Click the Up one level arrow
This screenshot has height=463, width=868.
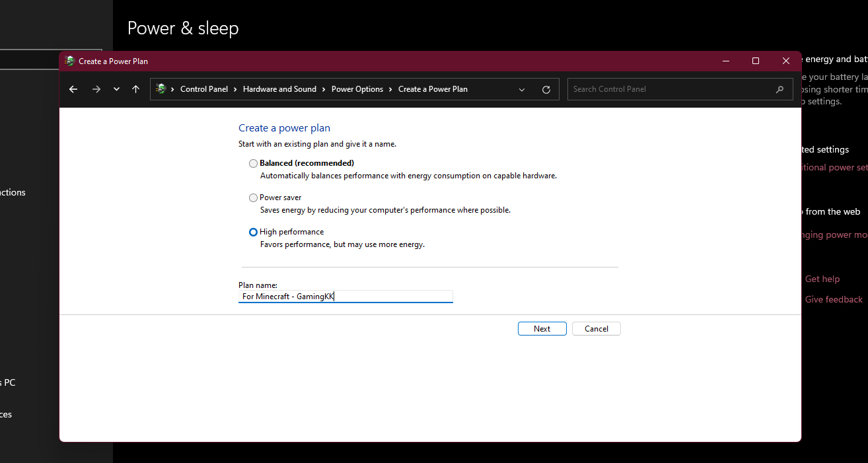[135, 89]
